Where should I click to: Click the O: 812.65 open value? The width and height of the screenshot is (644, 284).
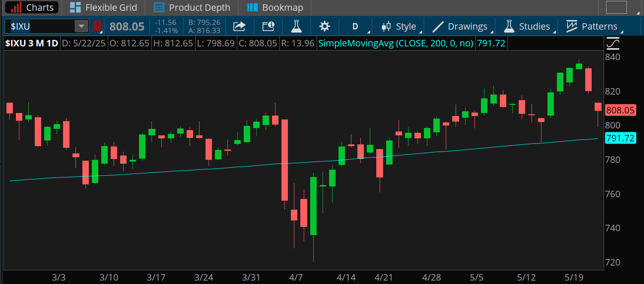(x=129, y=43)
